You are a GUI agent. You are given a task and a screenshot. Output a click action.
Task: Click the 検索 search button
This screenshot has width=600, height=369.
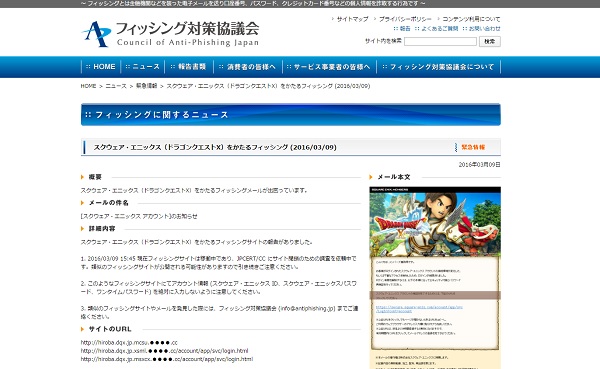pos(489,41)
